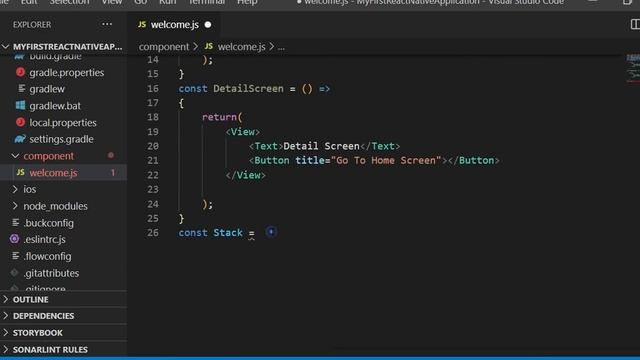Expand the STORYBOOK section
The height and width of the screenshot is (360, 640).
6,332
